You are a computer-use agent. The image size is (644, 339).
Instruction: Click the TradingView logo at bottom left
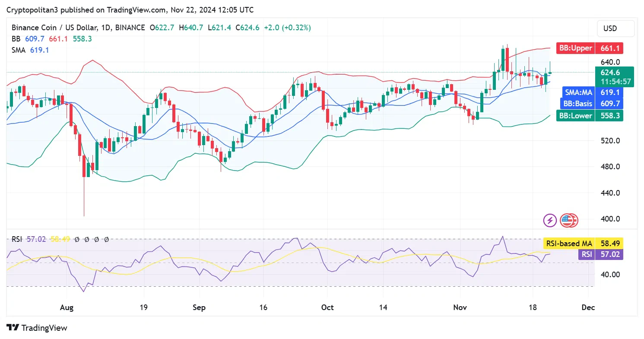[x=37, y=328]
